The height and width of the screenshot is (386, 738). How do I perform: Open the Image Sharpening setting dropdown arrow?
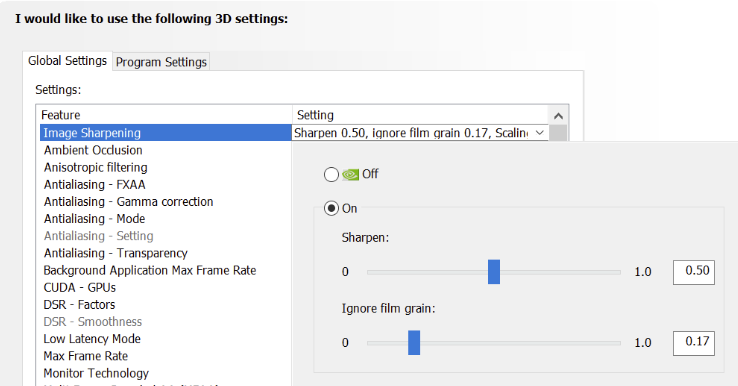539,133
